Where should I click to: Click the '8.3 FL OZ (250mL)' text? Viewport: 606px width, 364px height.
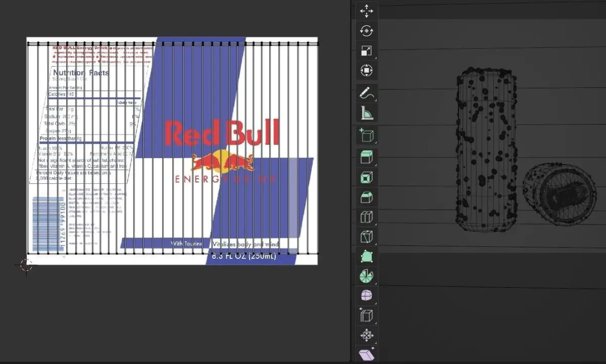point(244,256)
